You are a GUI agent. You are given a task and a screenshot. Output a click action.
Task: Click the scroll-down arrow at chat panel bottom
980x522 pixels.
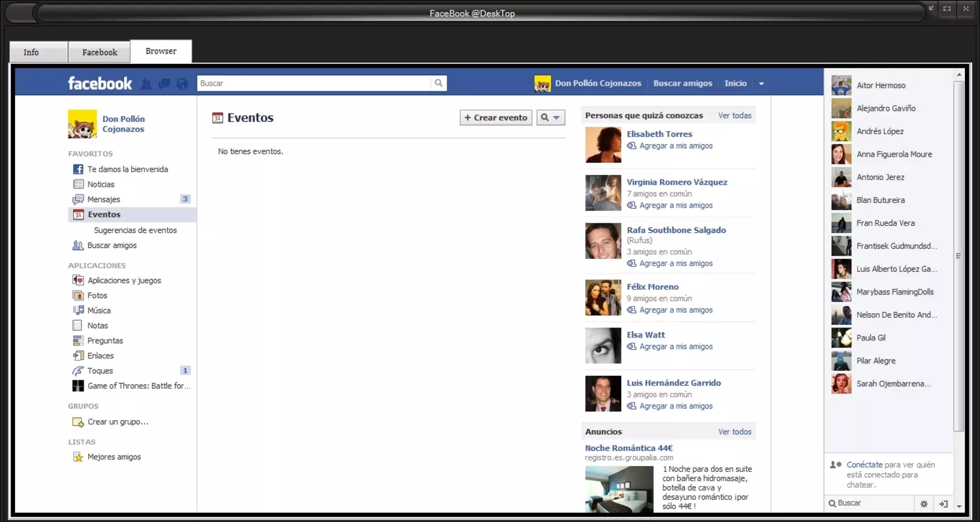[x=958, y=506]
